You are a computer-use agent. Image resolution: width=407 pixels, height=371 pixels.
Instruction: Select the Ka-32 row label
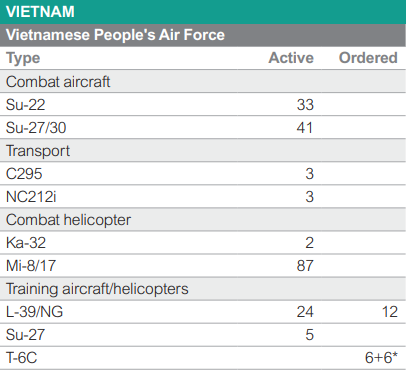pyautogui.click(x=26, y=243)
